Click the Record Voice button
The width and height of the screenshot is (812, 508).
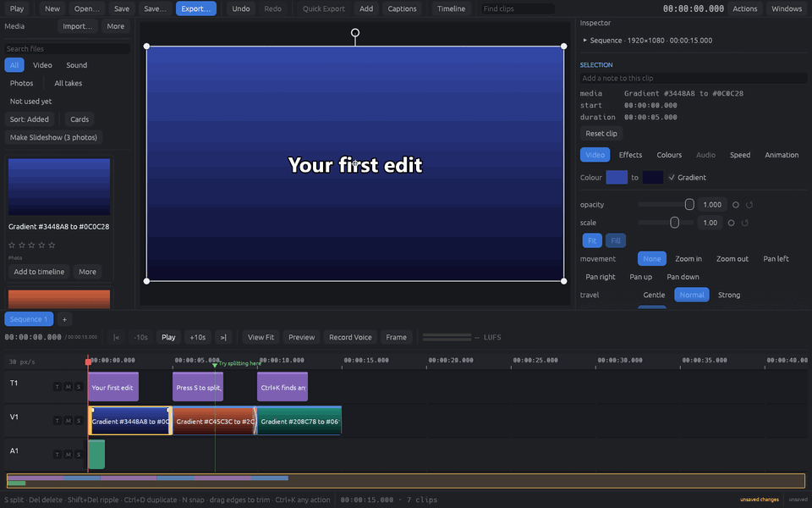click(x=350, y=338)
